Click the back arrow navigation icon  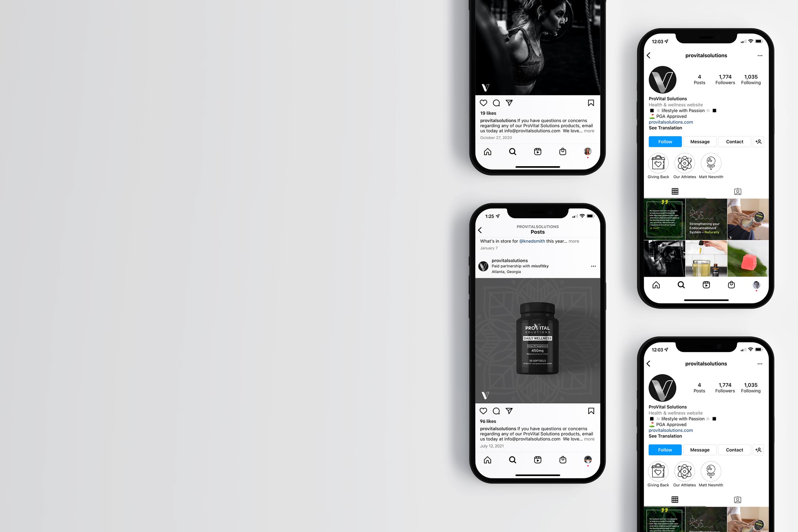pyautogui.click(x=649, y=55)
